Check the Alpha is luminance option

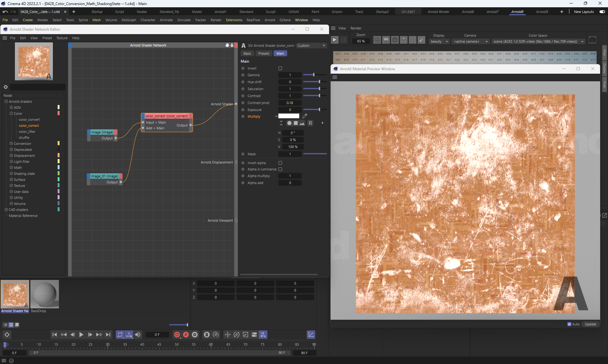[x=280, y=169]
